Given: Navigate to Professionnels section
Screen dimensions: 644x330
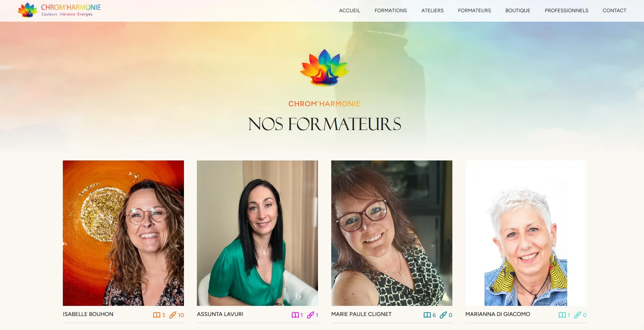Looking at the screenshot, I should pos(566,10).
